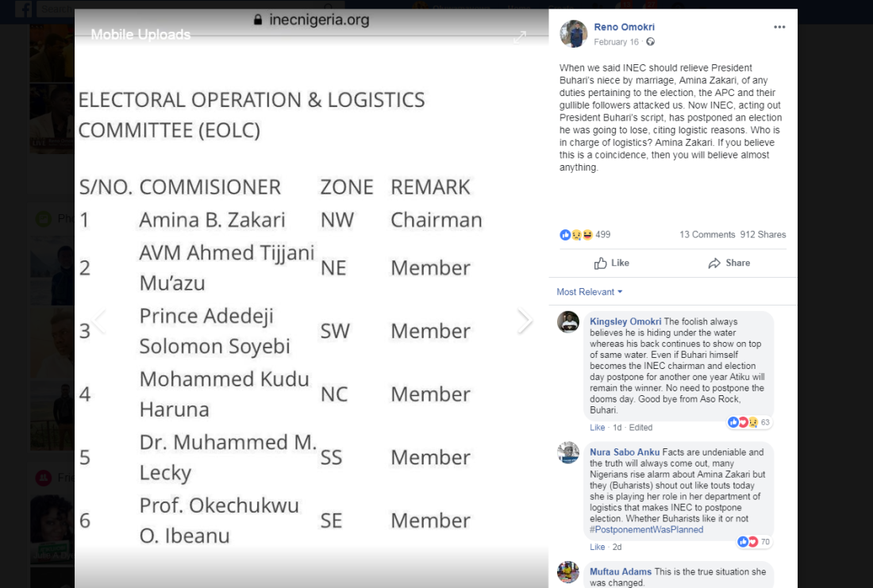Open Reno Omokri's profile picture

(x=574, y=33)
